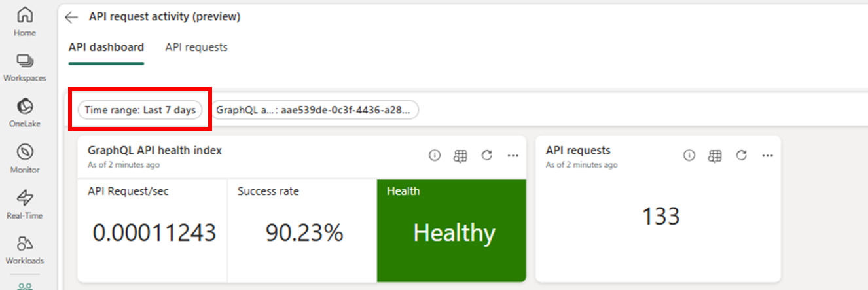Click the green Healthy status tile
This screenshot has width=868, height=290.
point(452,230)
